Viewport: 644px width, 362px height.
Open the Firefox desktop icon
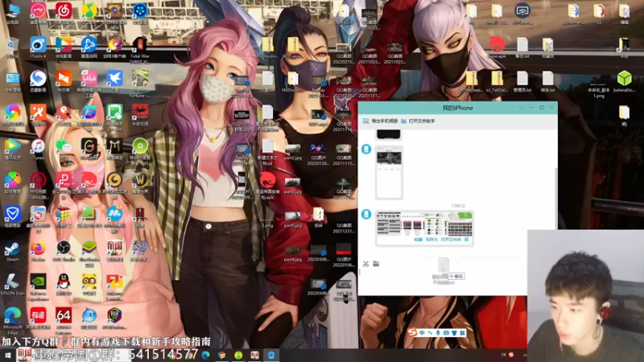pyautogui.click(x=38, y=251)
